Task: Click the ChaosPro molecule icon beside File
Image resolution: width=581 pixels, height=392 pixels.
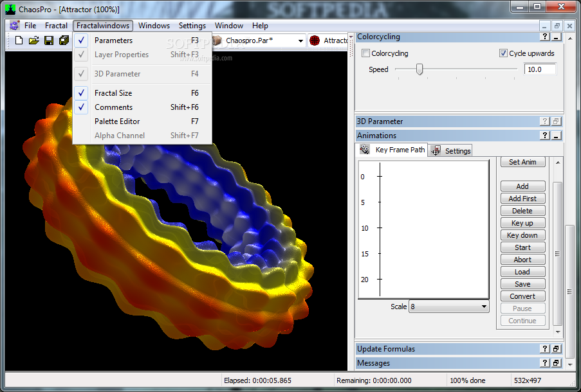Action: [x=14, y=26]
